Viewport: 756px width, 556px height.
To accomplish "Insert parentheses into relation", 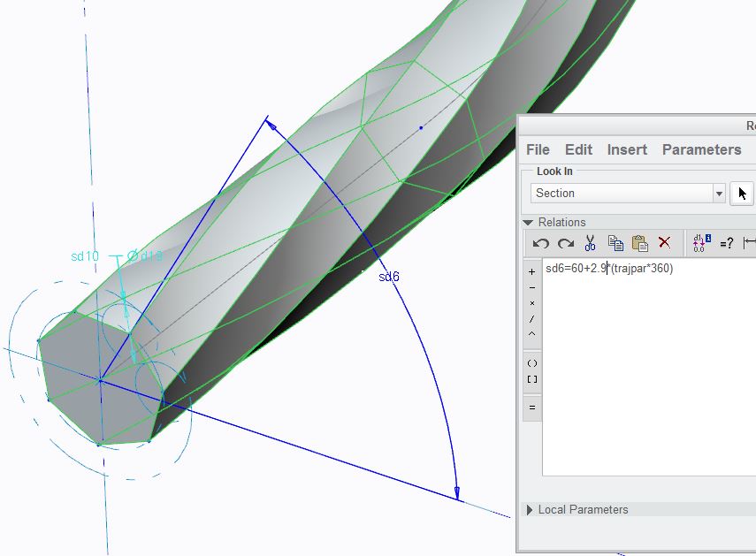I will click(531, 363).
